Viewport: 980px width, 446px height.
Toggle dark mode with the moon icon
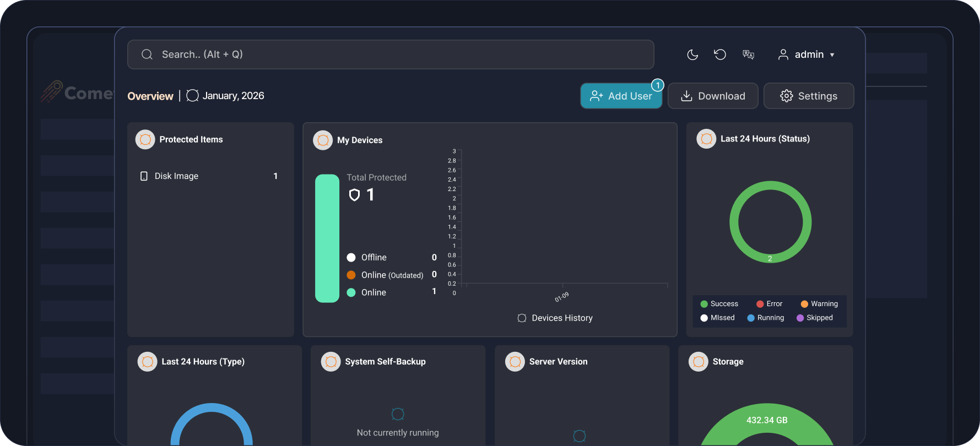[x=692, y=55]
